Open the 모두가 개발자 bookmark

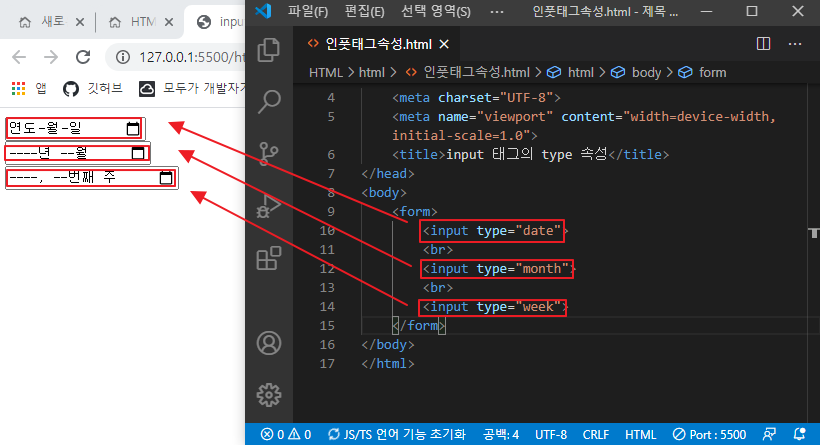click(x=191, y=88)
